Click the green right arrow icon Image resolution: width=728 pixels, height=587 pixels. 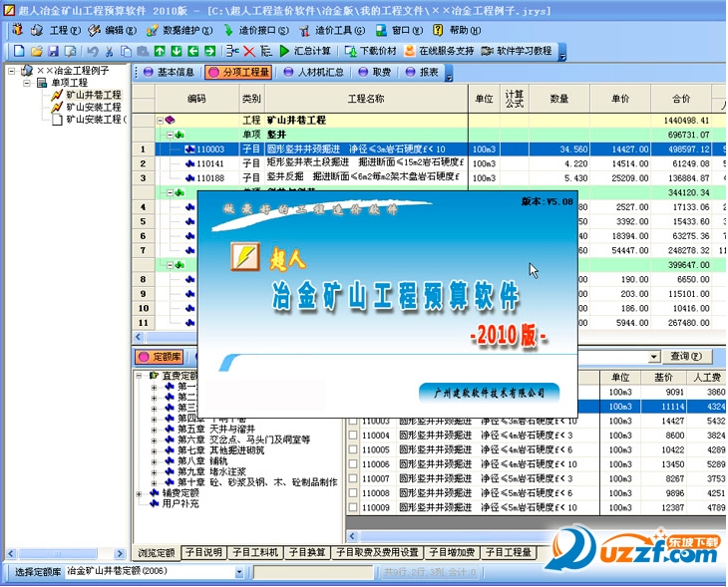point(209,51)
